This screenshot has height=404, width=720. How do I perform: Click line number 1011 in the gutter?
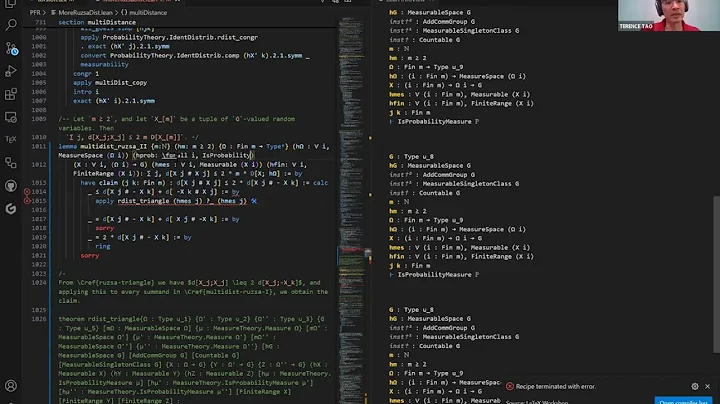tap(39, 146)
